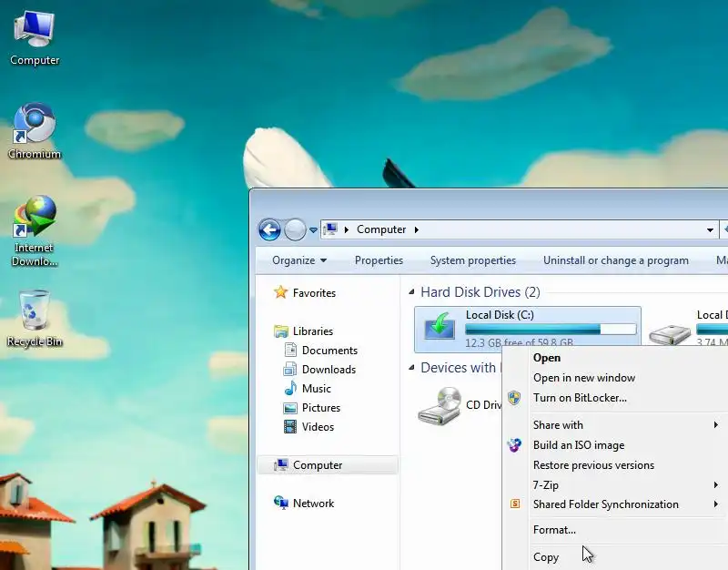Open the Downloads library

point(329,370)
